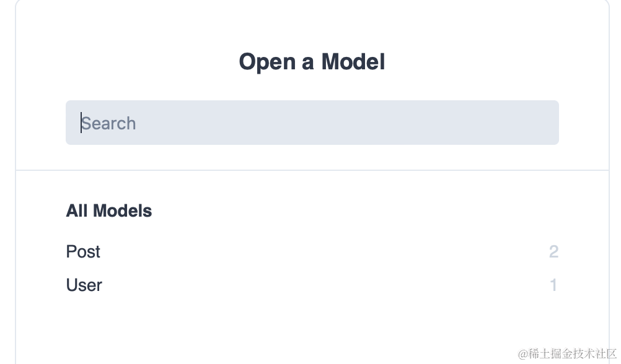Click the right end of the search box

coord(550,123)
